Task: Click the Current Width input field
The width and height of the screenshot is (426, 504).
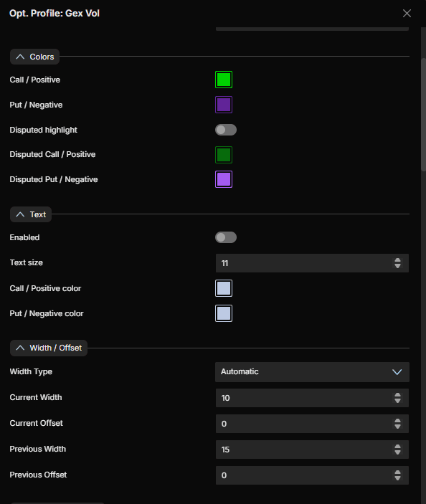Action: pyautogui.click(x=312, y=398)
